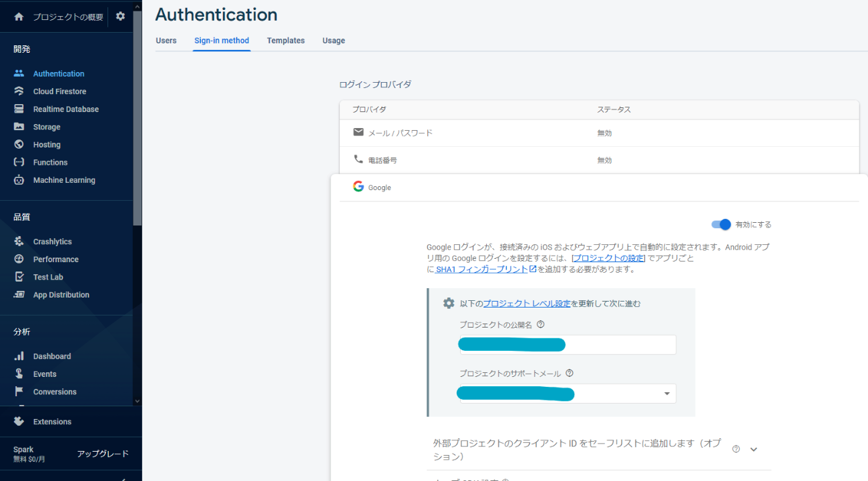This screenshot has height=481, width=868.
Task: Click the アップグレード upgrade button
Action: (x=103, y=454)
